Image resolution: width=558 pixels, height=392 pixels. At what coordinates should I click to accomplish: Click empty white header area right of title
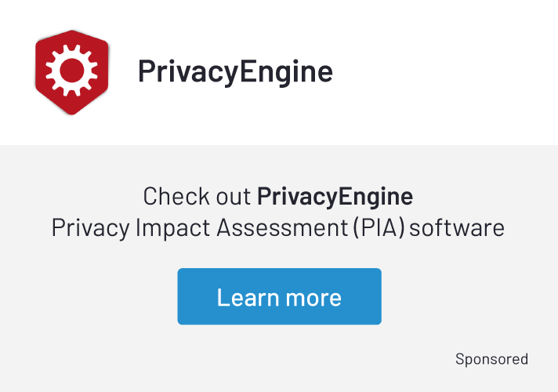pos(447,71)
